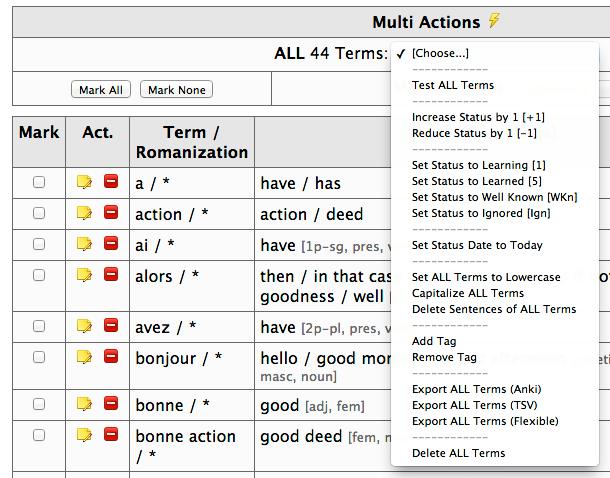
Task: Enable the checkbox for "alors"
Action: (39, 275)
